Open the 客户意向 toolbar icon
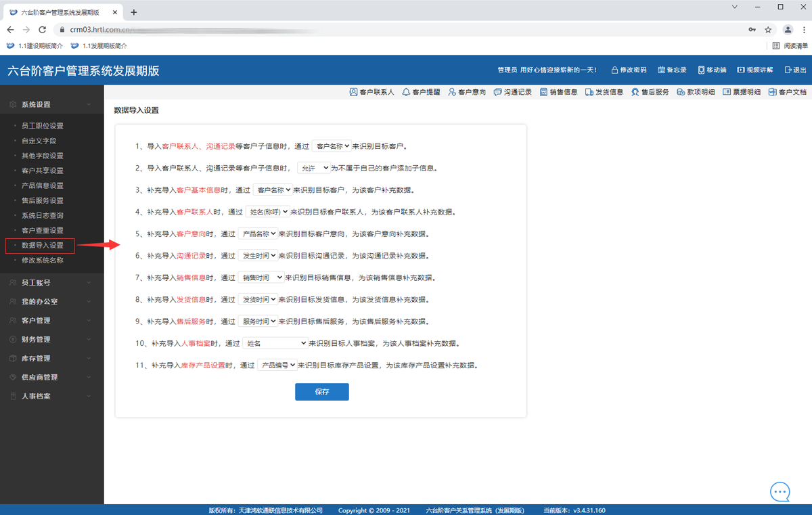 (x=451, y=92)
